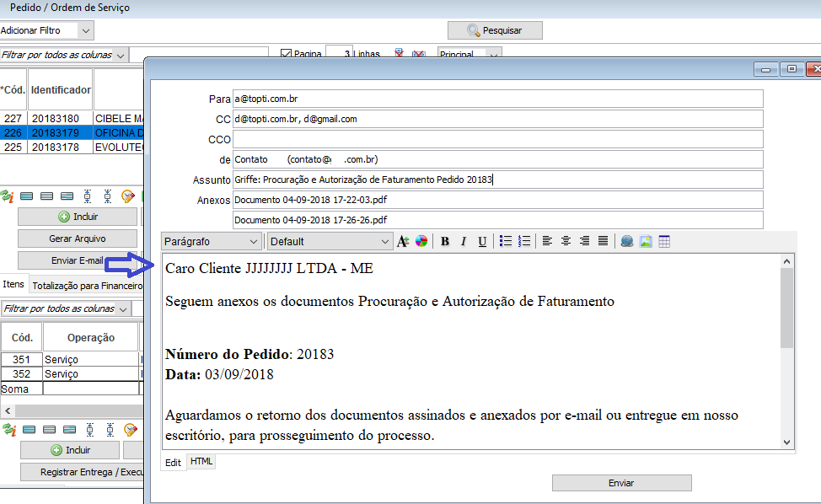The height and width of the screenshot is (504, 821).
Task: Open the column filter dropdown above the orders table
Action: click(x=121, y=55)
